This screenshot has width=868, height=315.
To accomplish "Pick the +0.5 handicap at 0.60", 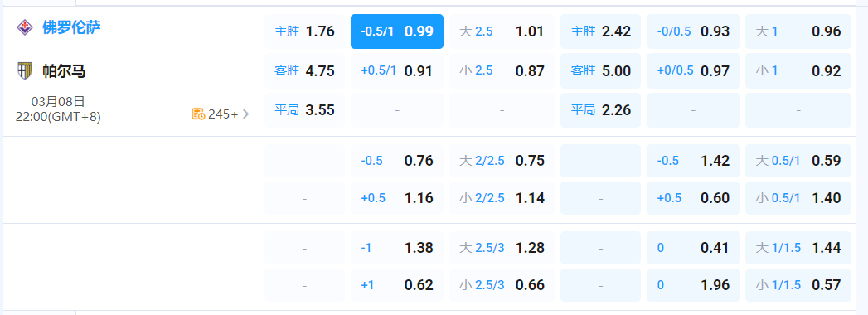I will point(693,198).
